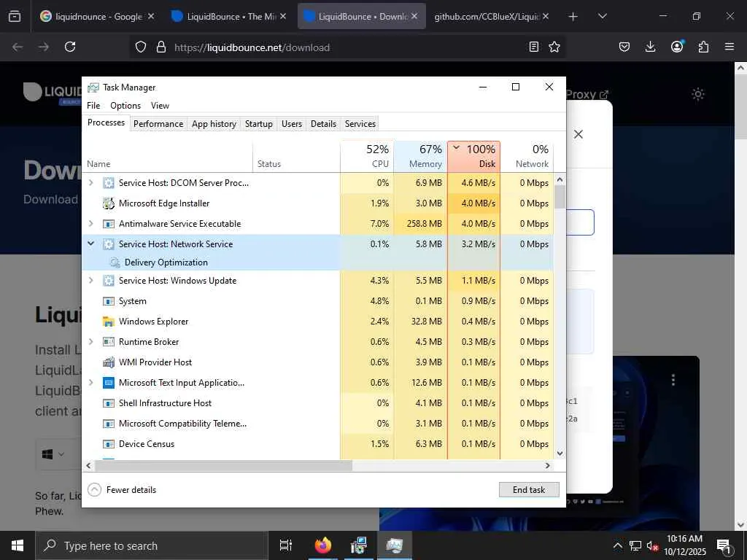Sort by CPU column header
Image resolution: width=747 pixels, height=560 pixels.
pos(367,156)
